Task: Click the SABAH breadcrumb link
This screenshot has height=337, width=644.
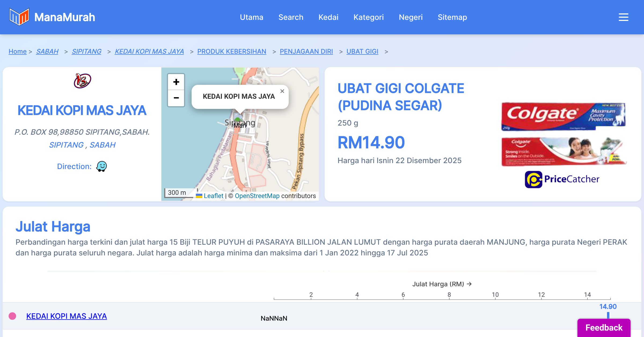Action: point(47,51)
